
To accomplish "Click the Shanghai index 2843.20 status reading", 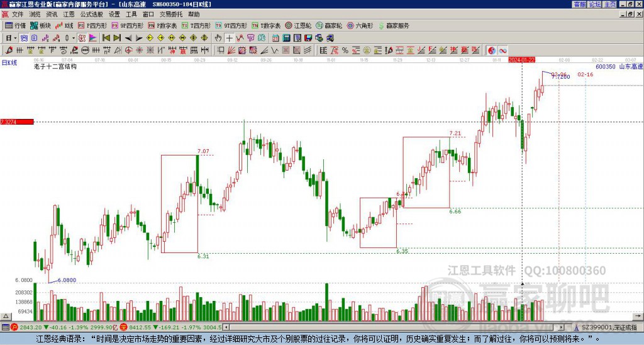I will (30, 327).
